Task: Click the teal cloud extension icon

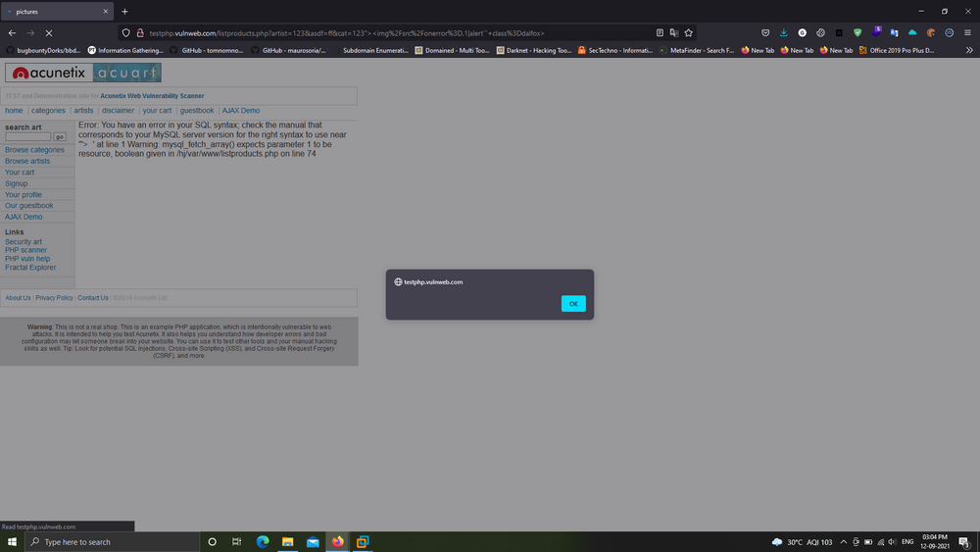Action: pyautogui.click(x=911, y=33)
